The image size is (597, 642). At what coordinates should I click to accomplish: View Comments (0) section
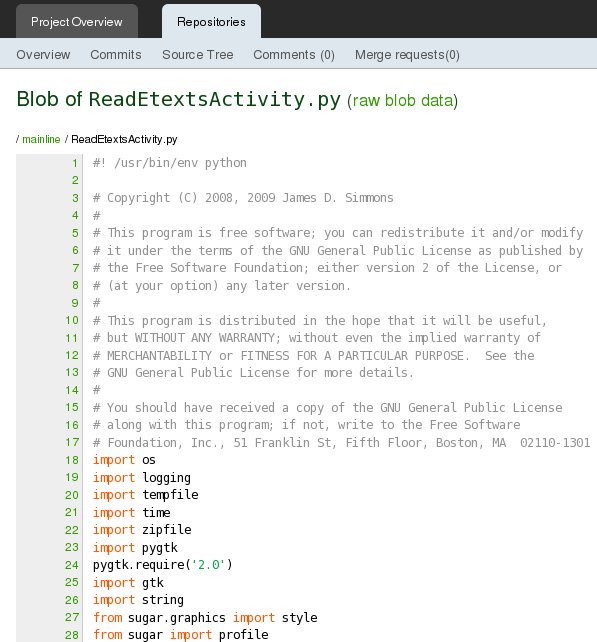[294, 55]
